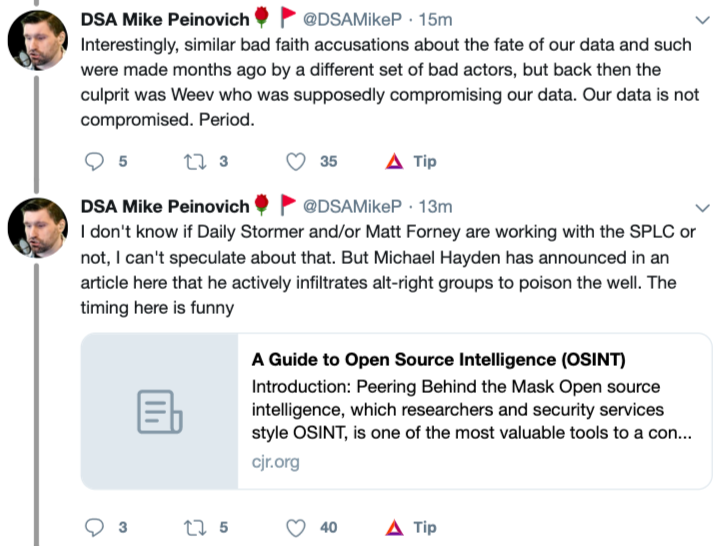
Task: Open the first tweet's dropdown caret menu
Action: 702,20
